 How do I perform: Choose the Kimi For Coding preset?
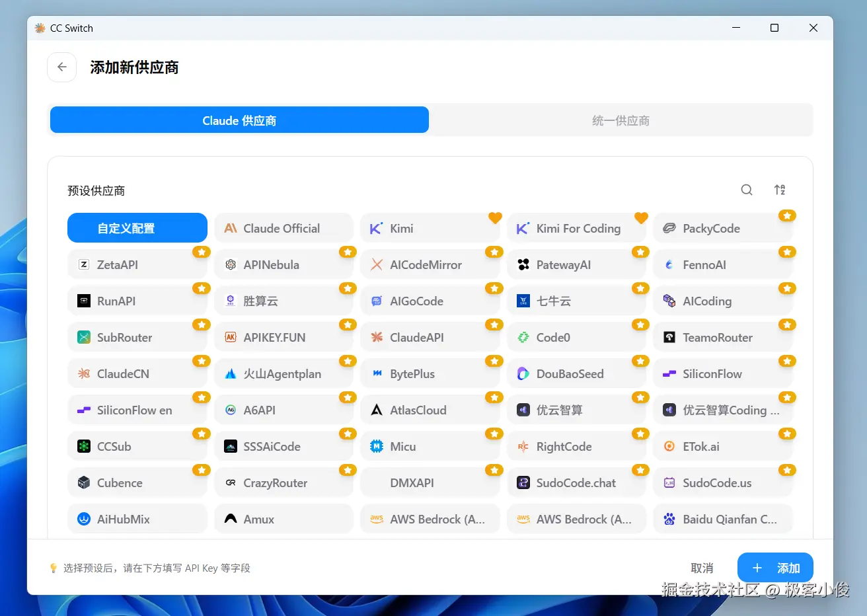(576, 228)
